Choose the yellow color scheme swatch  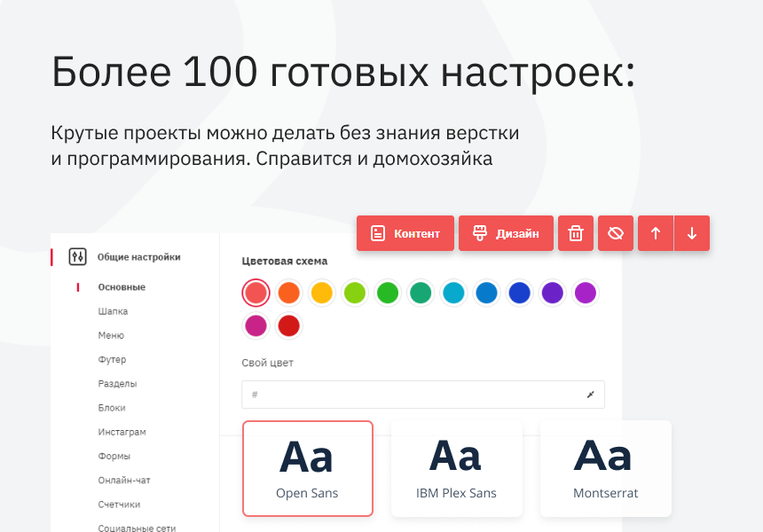[321, 293]
